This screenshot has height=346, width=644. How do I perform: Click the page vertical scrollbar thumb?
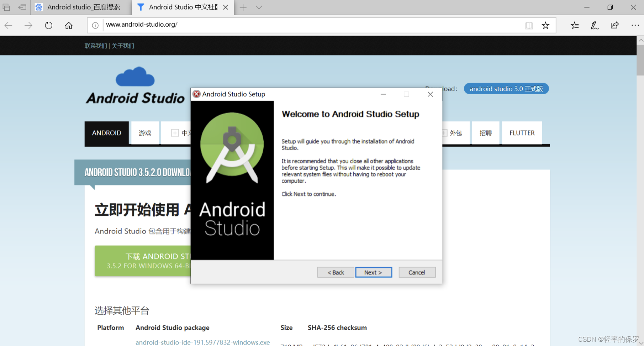(x=640, y=60)
